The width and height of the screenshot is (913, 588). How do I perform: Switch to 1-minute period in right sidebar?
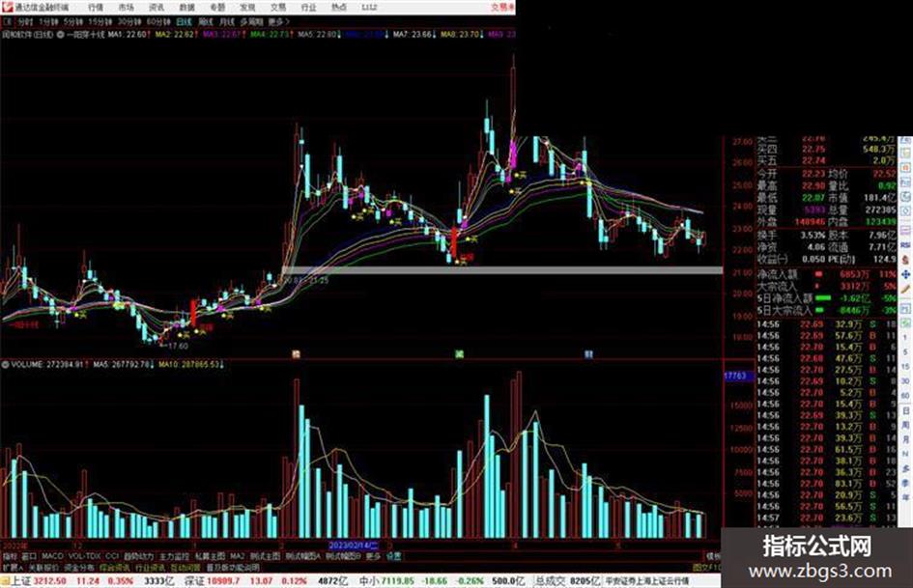point(905,337)
